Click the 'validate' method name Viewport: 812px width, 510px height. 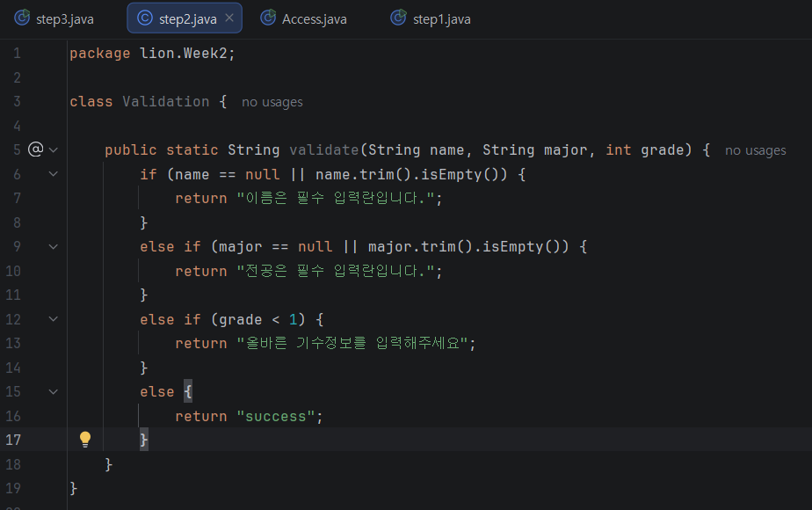[324, 150]
